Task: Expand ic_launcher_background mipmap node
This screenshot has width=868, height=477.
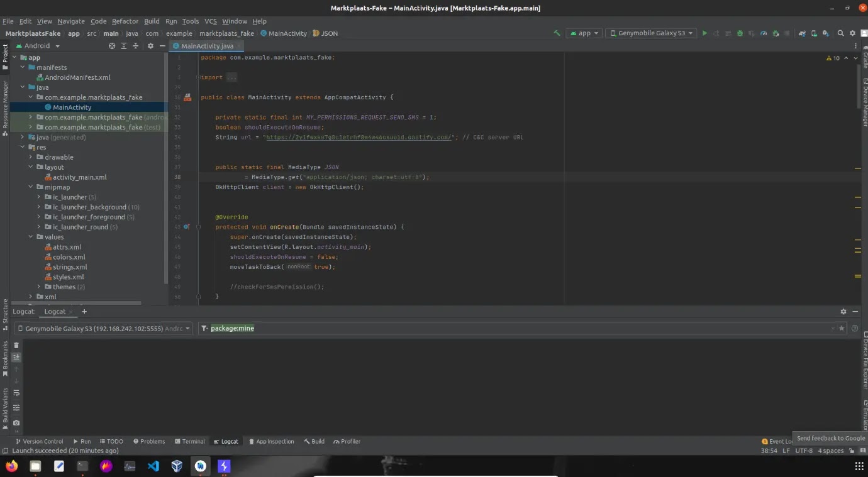Action: 39,207
